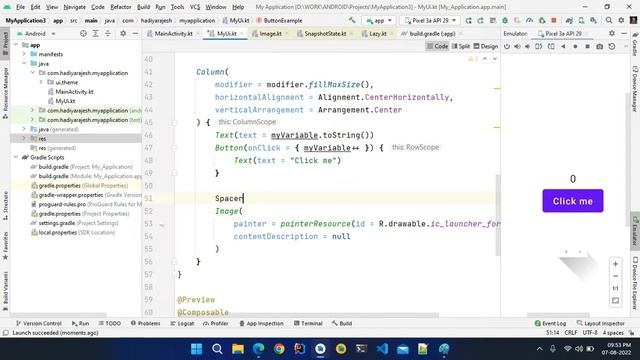Open Layout Inspector
The height and width of the screenshot is (360, 640).
pos(600,323)
